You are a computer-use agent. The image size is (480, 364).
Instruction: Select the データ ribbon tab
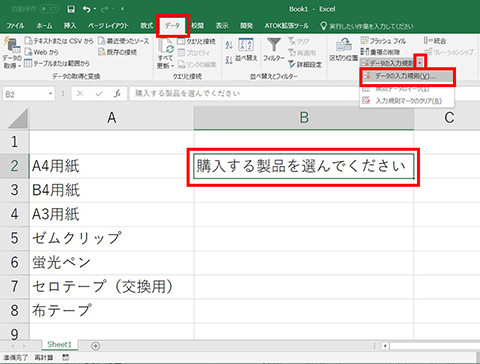172,26
